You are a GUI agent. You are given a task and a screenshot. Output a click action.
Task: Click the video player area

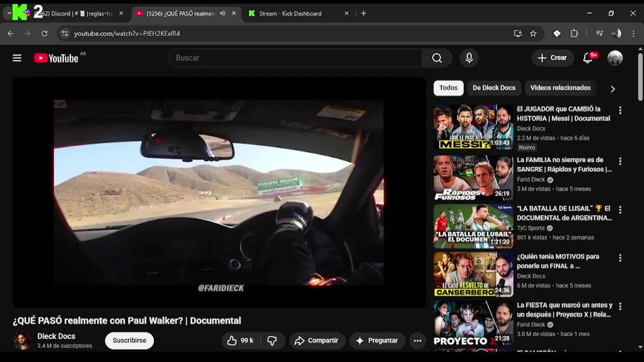tap(219, 193)
